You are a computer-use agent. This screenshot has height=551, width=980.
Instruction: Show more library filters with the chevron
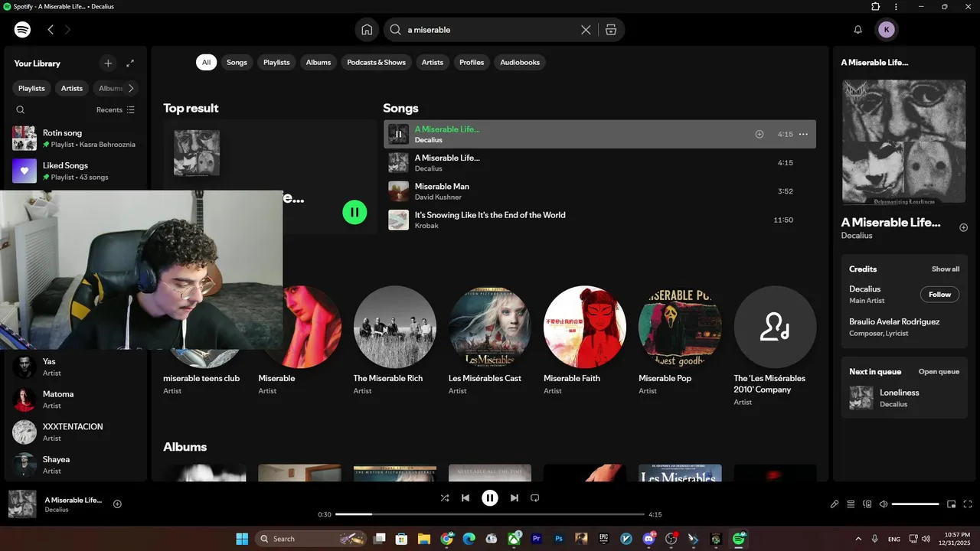coord(131,88)
